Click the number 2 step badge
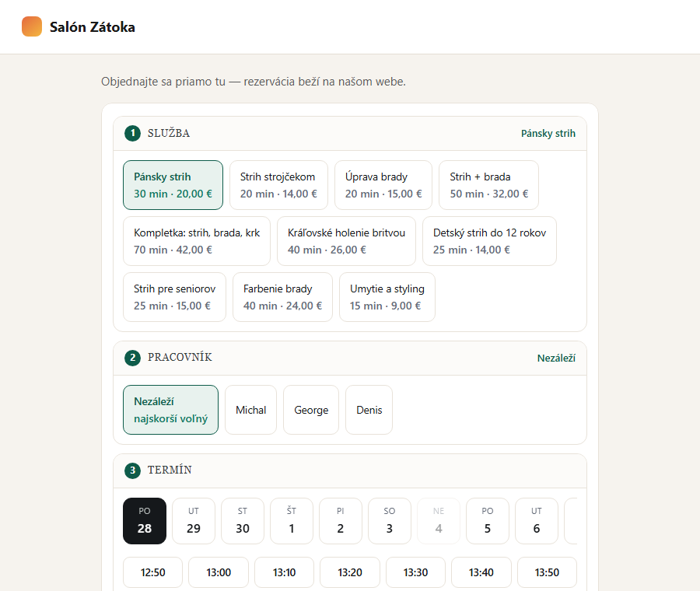The image size is (700, 591). point(132,358)
